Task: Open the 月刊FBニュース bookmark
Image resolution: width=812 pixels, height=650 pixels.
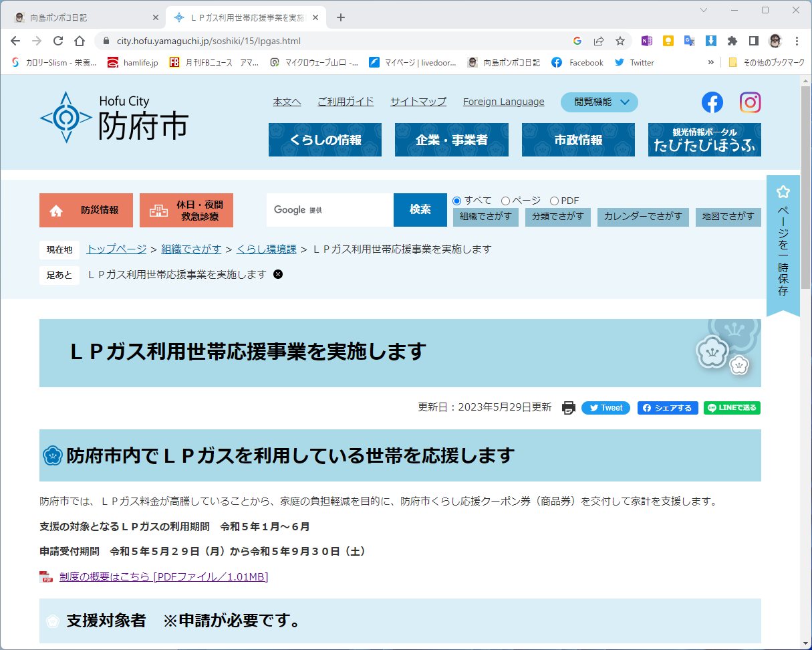Action: pos(214,62)
